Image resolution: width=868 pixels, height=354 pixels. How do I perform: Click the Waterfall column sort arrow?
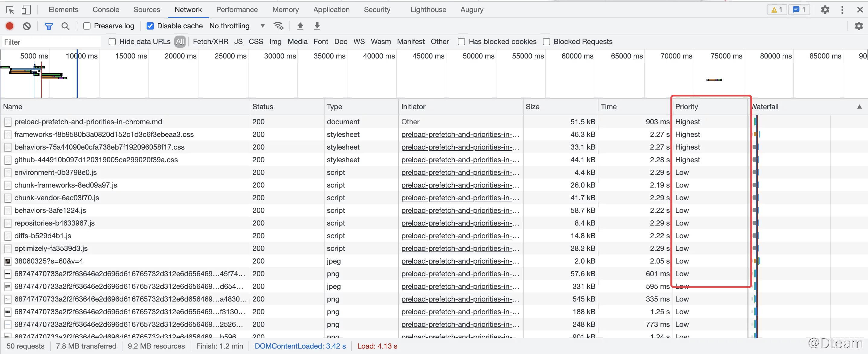[x=859, y=107]
